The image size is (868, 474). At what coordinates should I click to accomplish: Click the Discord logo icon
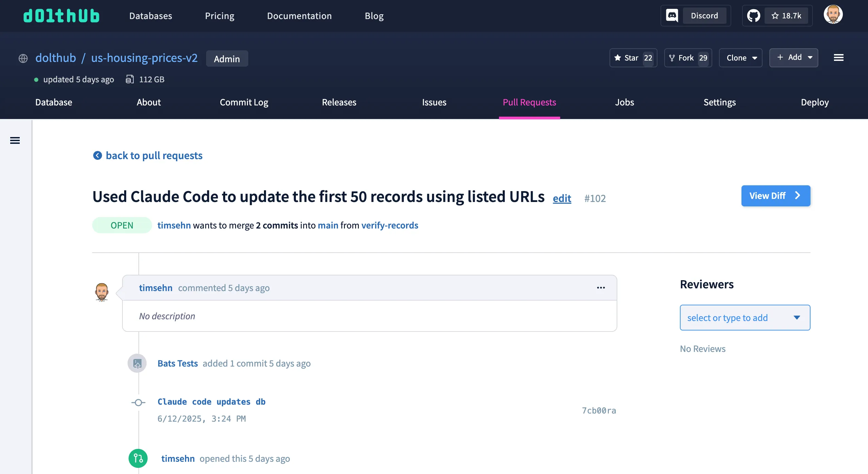coord(672,16)
